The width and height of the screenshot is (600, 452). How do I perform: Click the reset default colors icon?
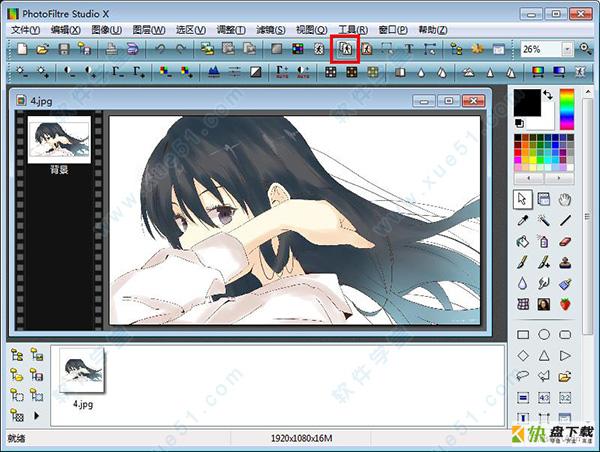pyautogui.click(x=519, y=123)
